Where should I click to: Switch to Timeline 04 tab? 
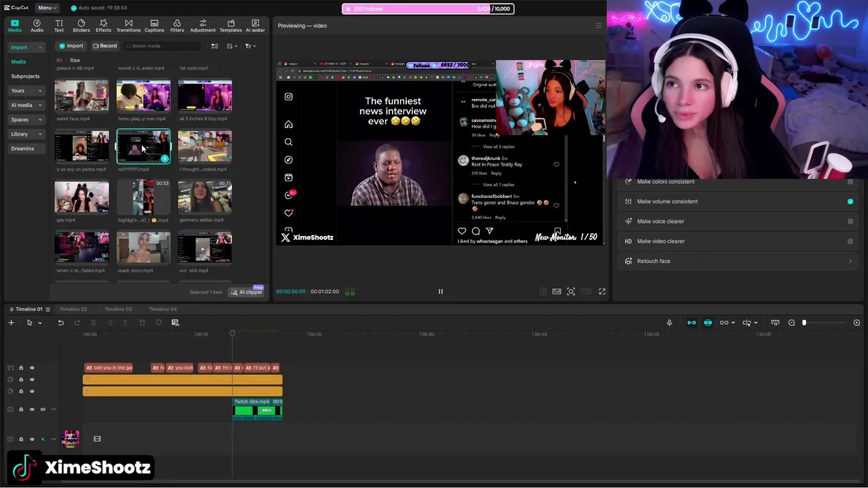tap(163, 309)
